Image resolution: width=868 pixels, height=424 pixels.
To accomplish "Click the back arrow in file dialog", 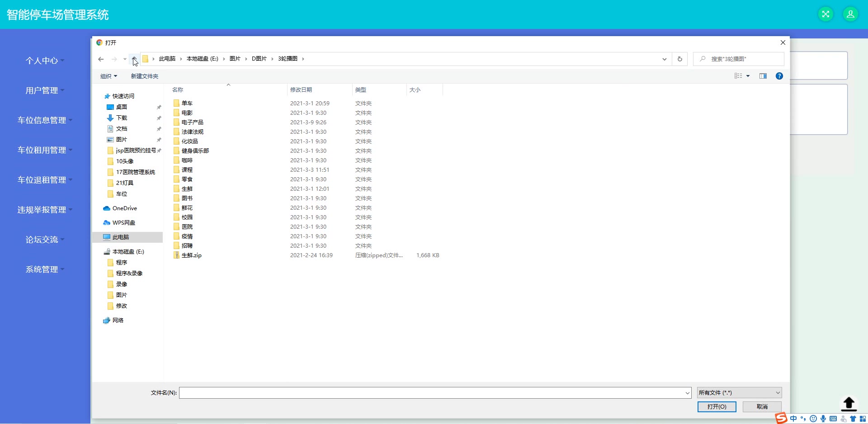I will click(101, 59).
